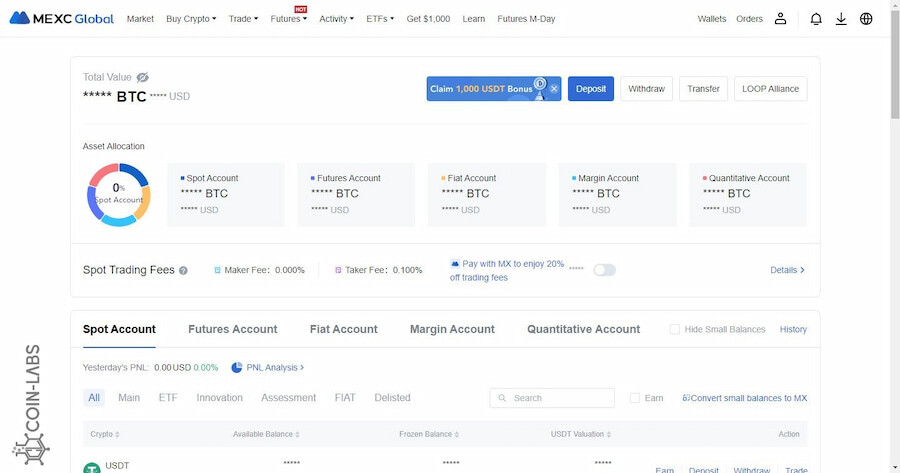Open Orders in the top bar
The image size is (900, 473).
[750, 18]
